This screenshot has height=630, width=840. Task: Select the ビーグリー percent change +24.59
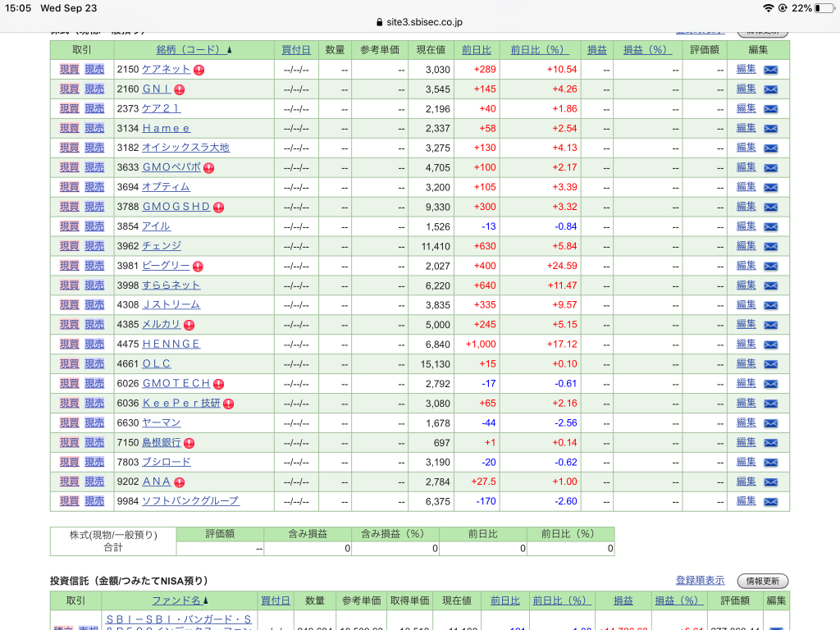[562, 266]
